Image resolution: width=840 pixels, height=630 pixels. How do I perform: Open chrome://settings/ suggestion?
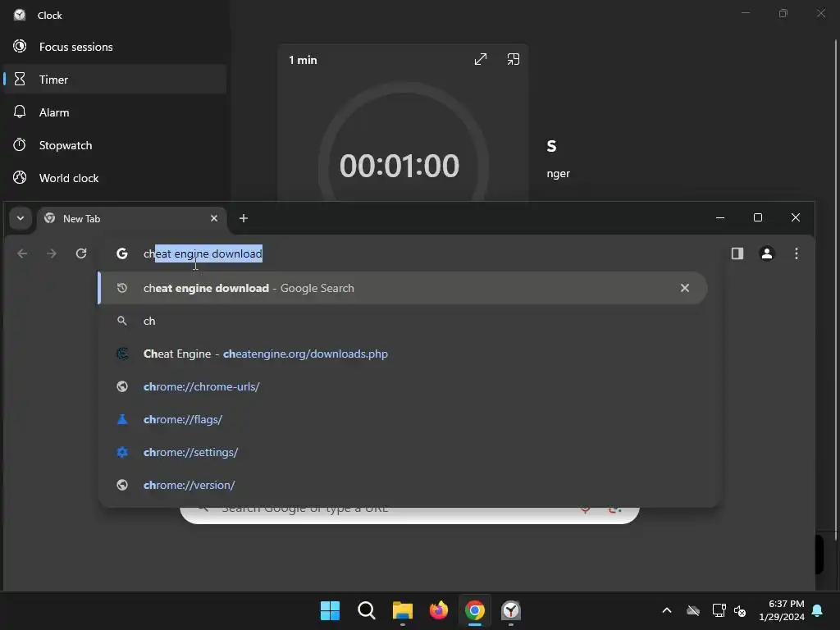coord(402,452)
